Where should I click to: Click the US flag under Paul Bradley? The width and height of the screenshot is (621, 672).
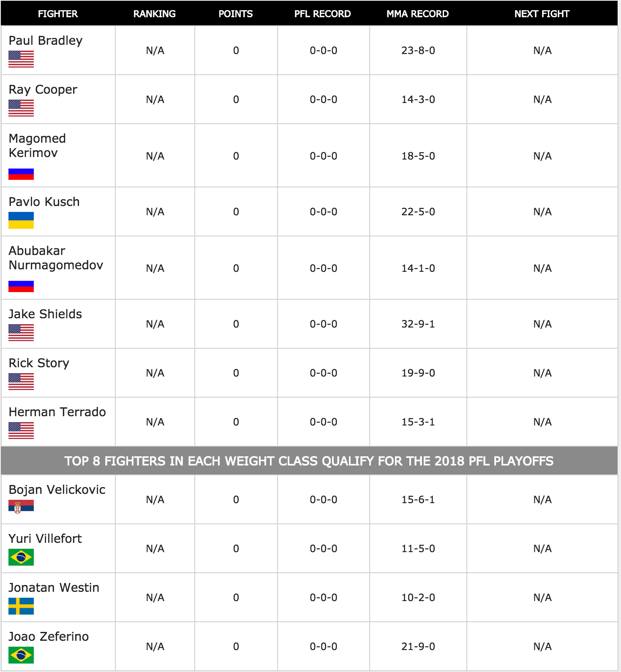21,59
